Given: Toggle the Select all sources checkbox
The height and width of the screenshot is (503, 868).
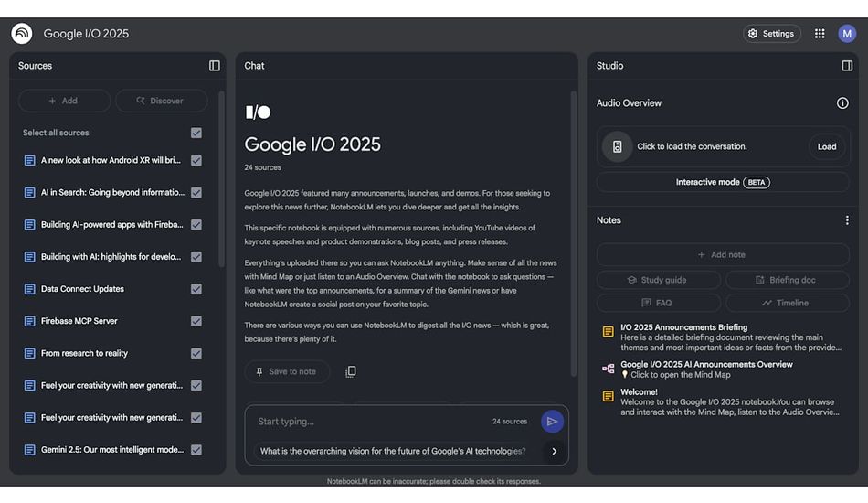Looking at the screenshot, I should tap(196, 133).
